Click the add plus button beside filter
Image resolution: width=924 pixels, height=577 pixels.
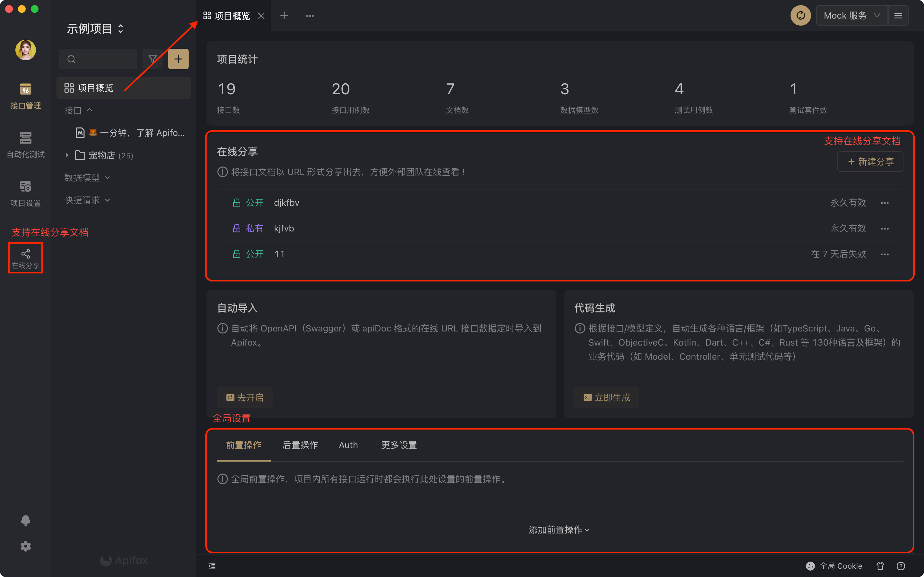click(178, 59)
